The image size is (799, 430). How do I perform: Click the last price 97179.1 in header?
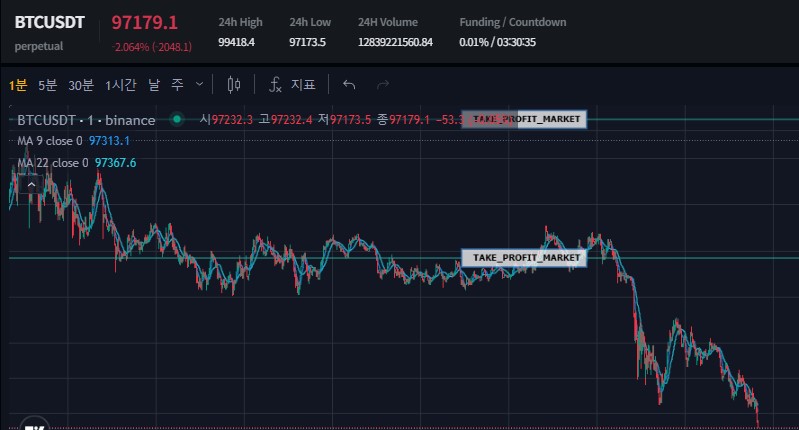coord(145,22)
